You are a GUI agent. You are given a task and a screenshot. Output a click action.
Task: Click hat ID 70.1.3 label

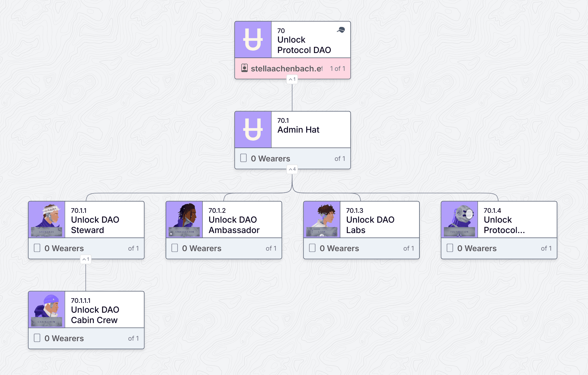354,210
